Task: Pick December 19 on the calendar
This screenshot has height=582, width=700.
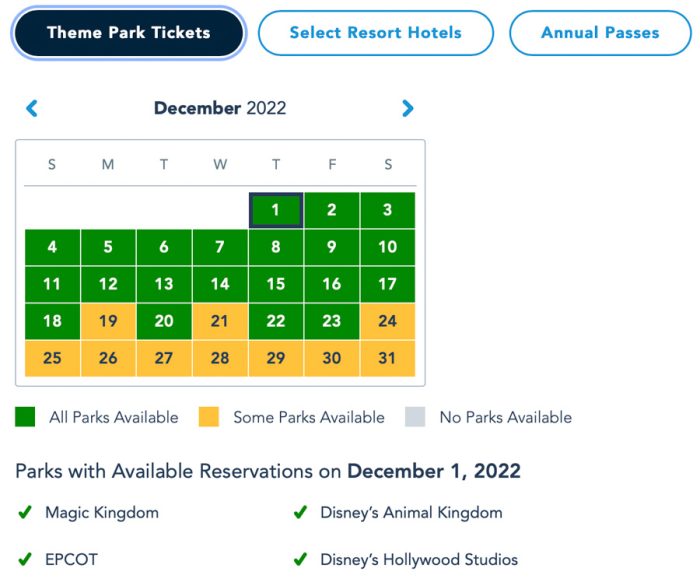Action: click(108, 321)
